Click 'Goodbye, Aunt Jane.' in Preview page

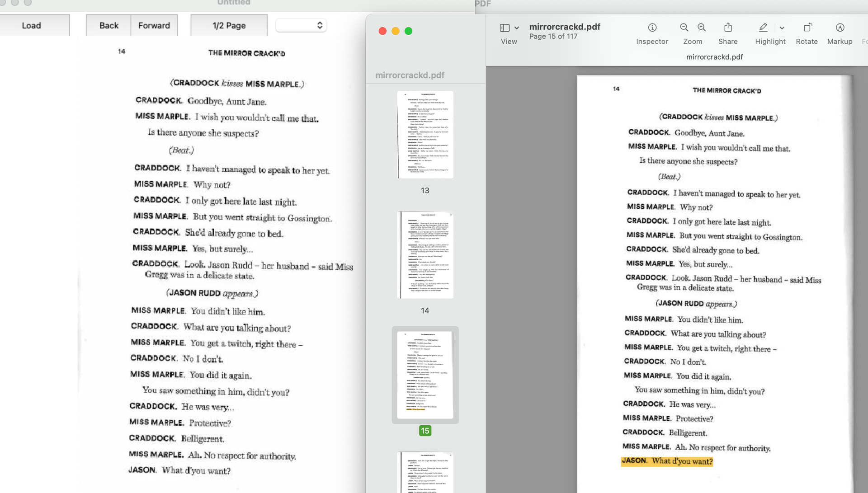pyautogui.click(x=709, y=133)
